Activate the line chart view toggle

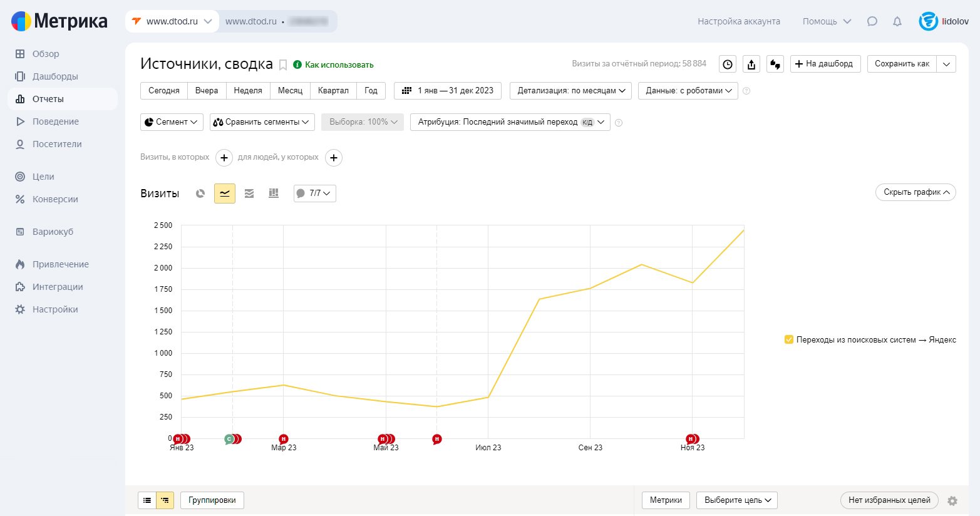pyautogui.click(x=225, y=194)
